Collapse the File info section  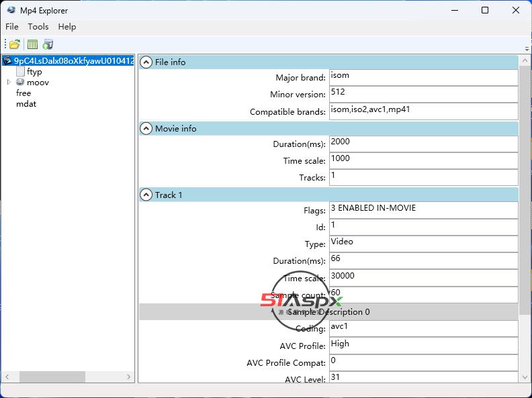146,62
